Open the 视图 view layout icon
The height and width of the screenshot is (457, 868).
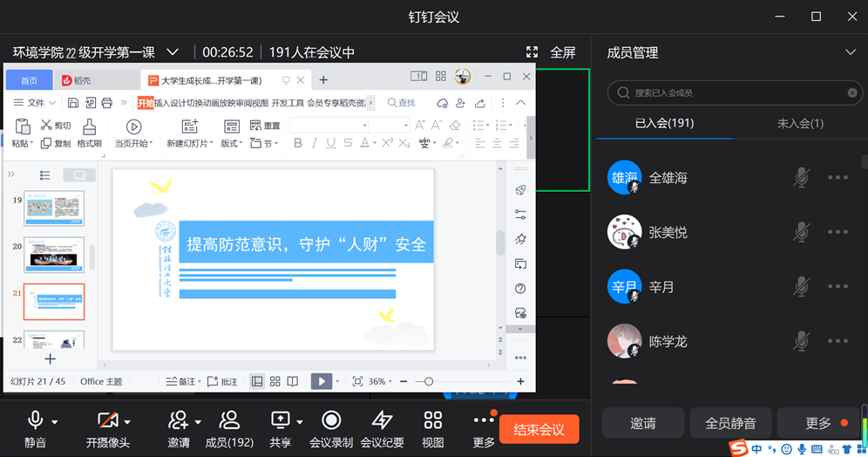tap(433, 422)
